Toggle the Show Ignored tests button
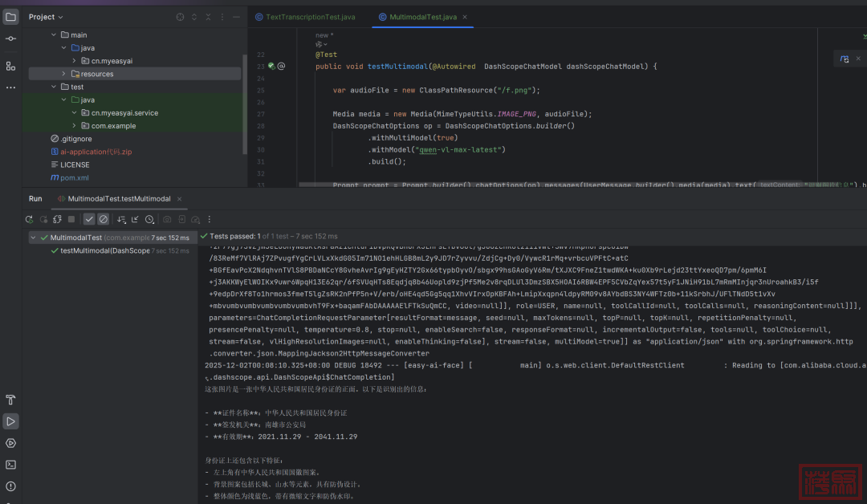 click(x=103, y=219)
